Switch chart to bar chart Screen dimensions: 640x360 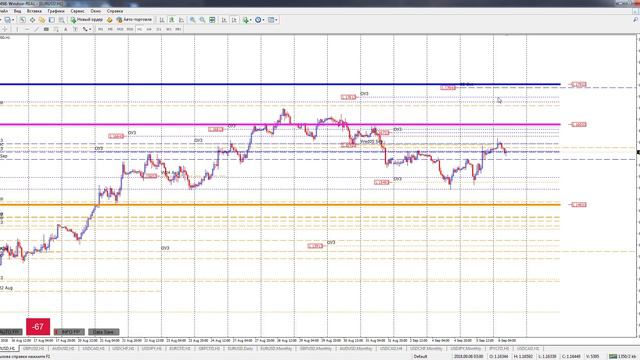[x=162, y=20]
